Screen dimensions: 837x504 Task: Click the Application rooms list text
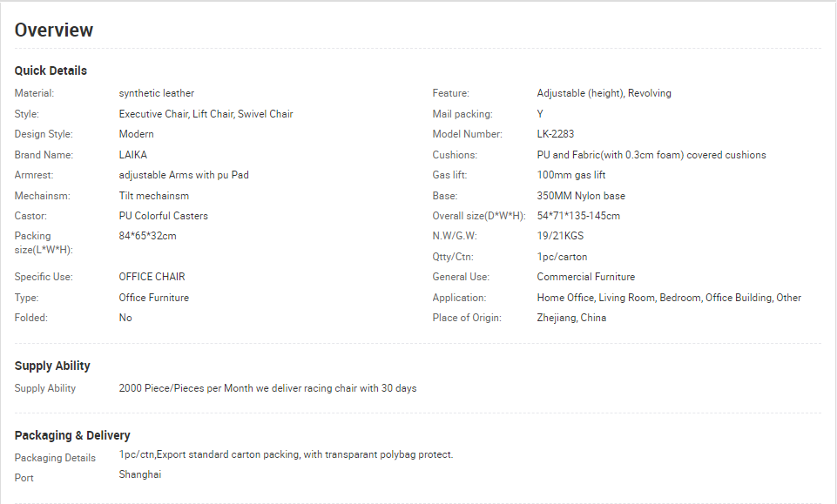(669, 298)
